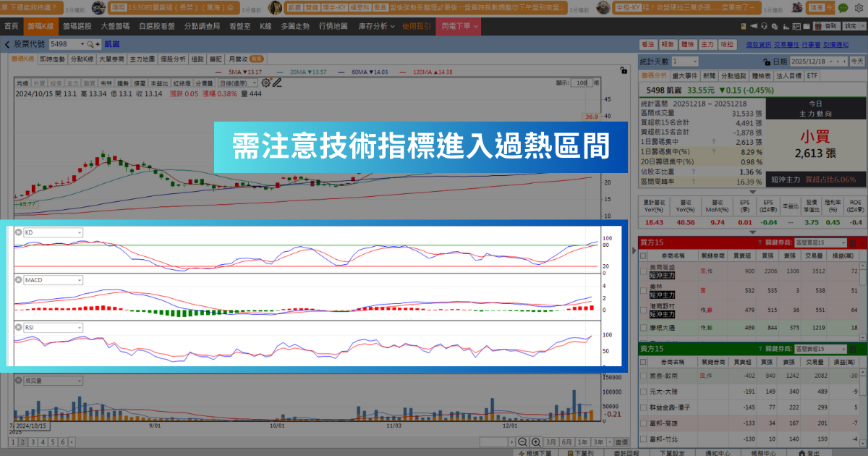This screenshot has width=868, height=456.
Task: Click the 顯示 candle count input field
Action: coord(582,83)
